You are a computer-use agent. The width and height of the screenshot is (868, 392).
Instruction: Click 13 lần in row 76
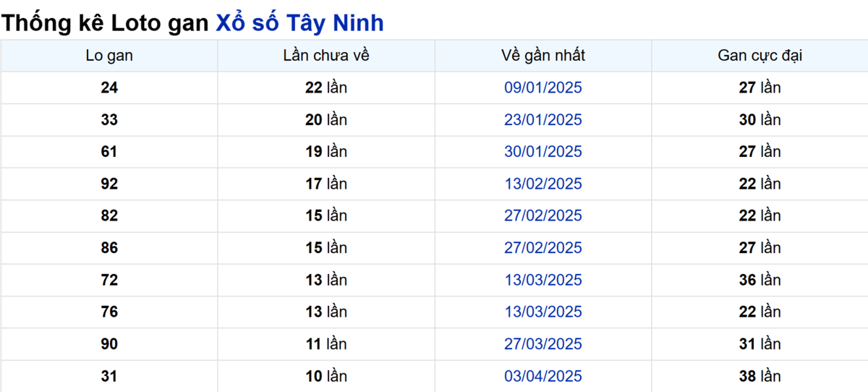tap(326, 312)
